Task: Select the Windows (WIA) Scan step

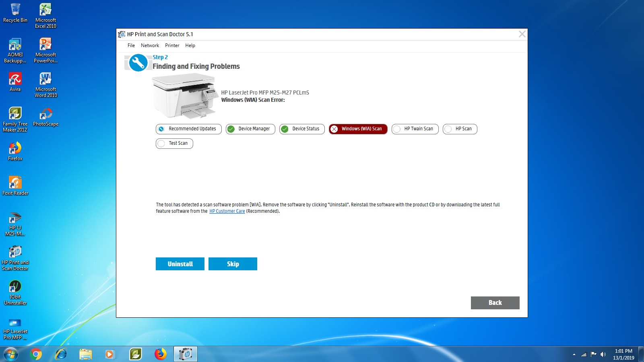Action: pos(358,129)
